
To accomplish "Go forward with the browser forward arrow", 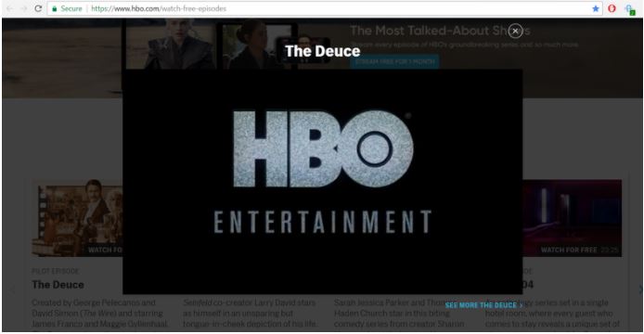I will pyautogui.click(x=24, y=8).
